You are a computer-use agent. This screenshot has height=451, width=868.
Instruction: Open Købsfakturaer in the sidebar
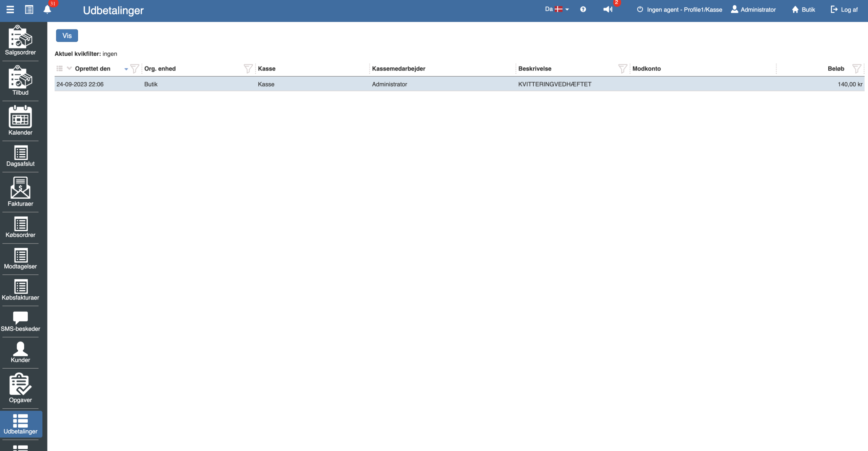point(20,290)
